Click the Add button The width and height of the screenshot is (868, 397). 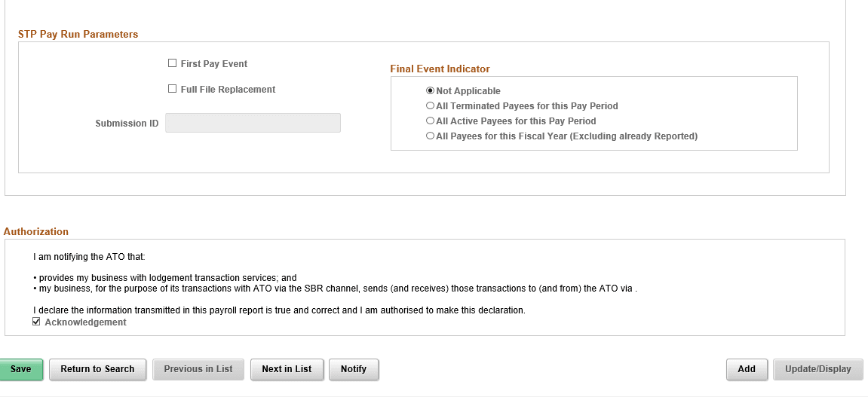(747, 369)
